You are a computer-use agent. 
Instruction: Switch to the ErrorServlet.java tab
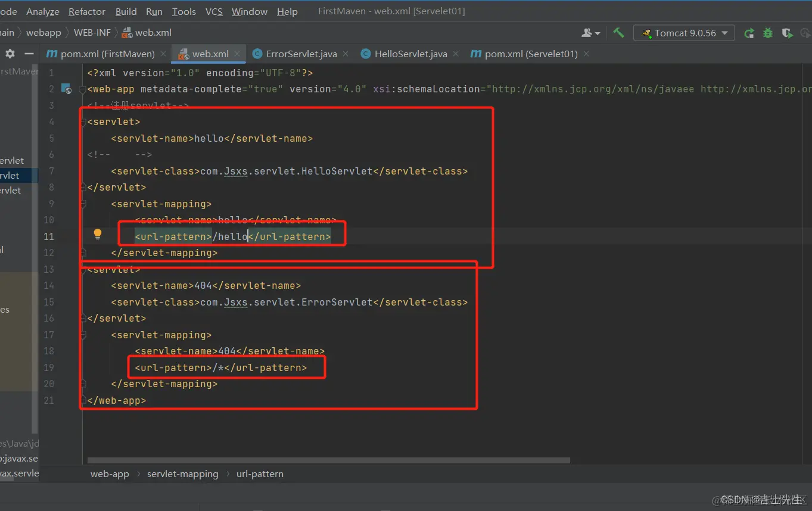coord(301,54)
